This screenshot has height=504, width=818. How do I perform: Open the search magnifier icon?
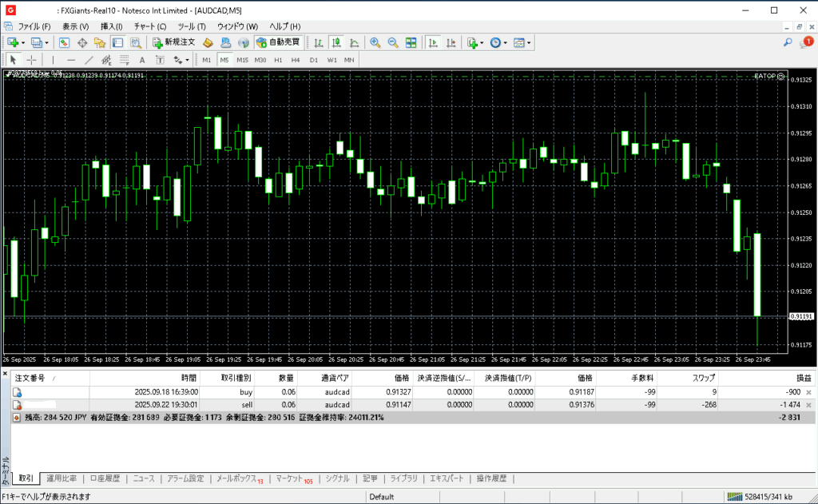[x=788, y=42]
